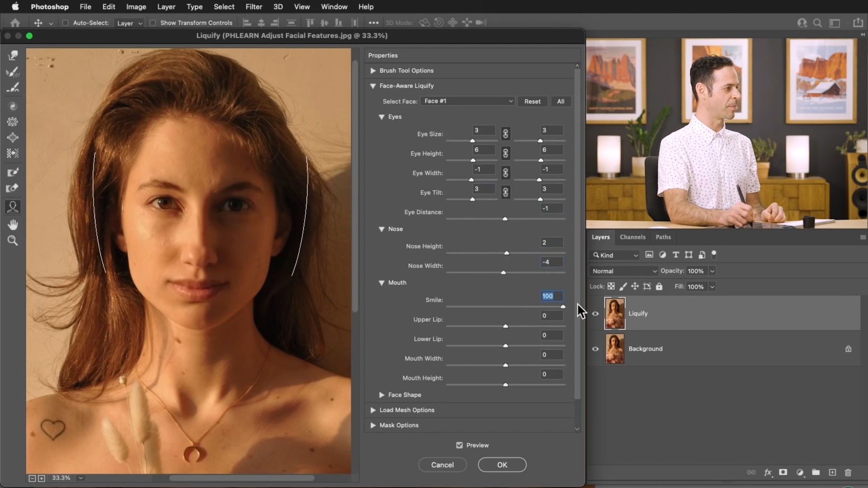Switch to the Paths tab

pos(663,237)
